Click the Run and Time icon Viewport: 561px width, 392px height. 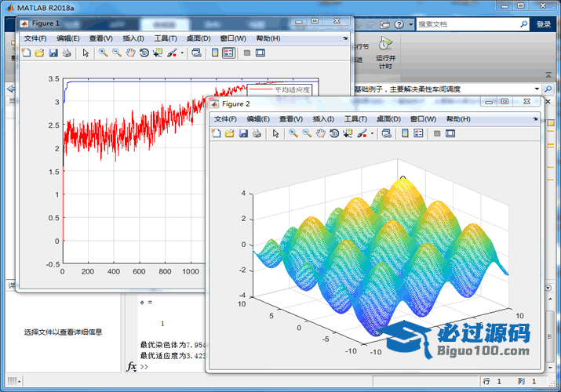click(x=385, y=47)
